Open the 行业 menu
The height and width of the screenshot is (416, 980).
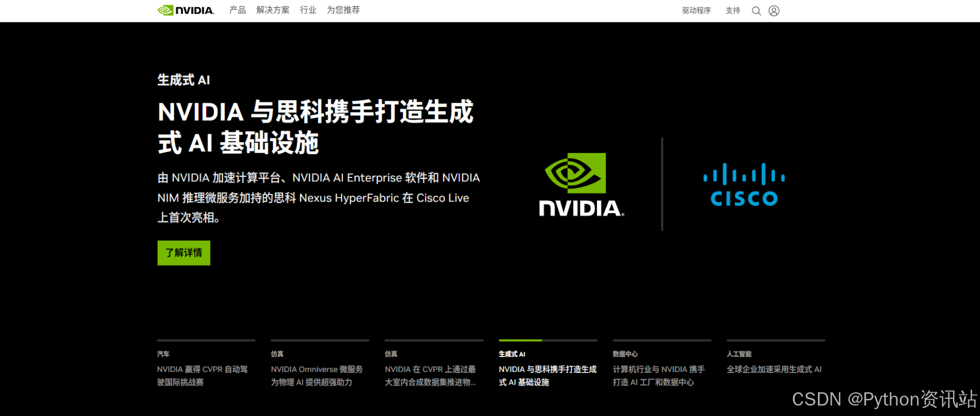click(x=308, y=10)
